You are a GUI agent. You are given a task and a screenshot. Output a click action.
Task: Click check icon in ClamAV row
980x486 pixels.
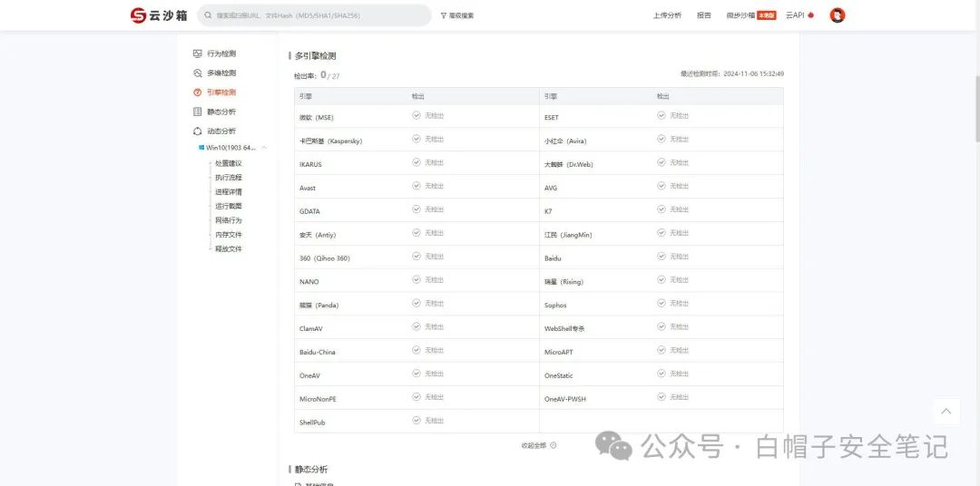416,326
